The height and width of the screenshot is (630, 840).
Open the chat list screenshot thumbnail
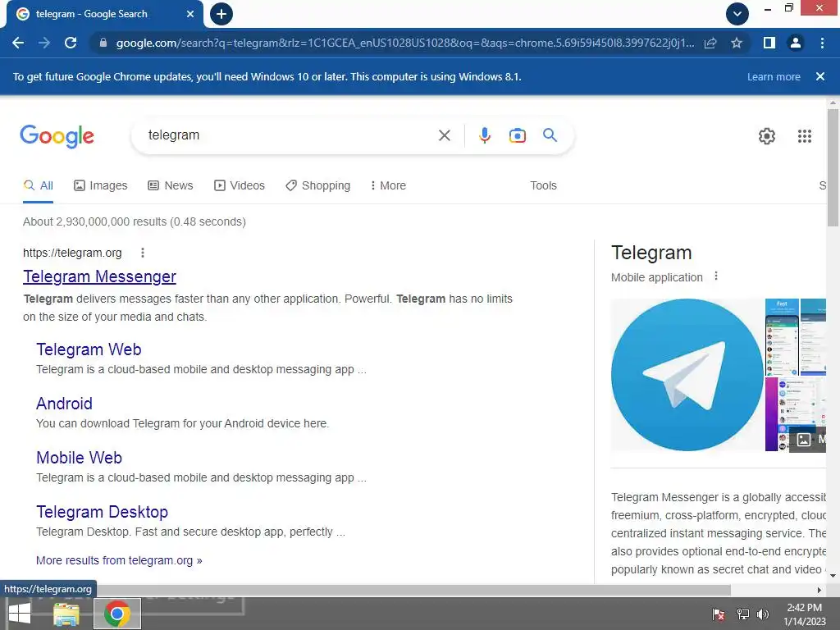click(x=782, y=337)
